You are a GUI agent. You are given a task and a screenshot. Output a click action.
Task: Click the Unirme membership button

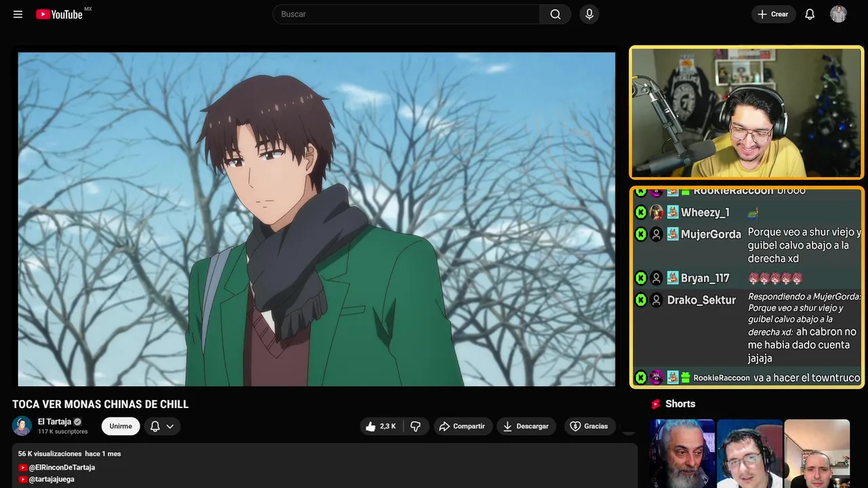[121, 426]
